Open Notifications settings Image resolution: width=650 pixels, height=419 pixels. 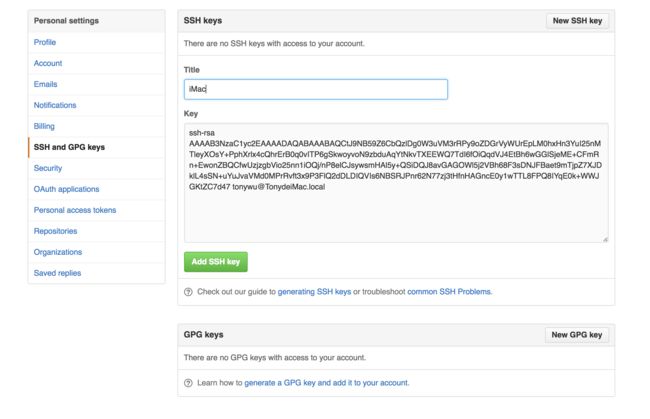pos(55,105)
